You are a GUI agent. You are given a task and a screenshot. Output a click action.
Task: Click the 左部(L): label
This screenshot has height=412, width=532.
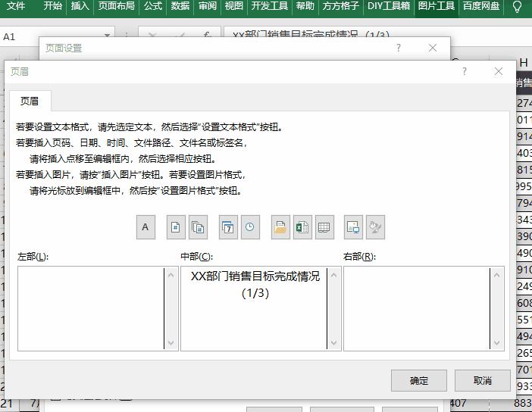click(33, 257)
